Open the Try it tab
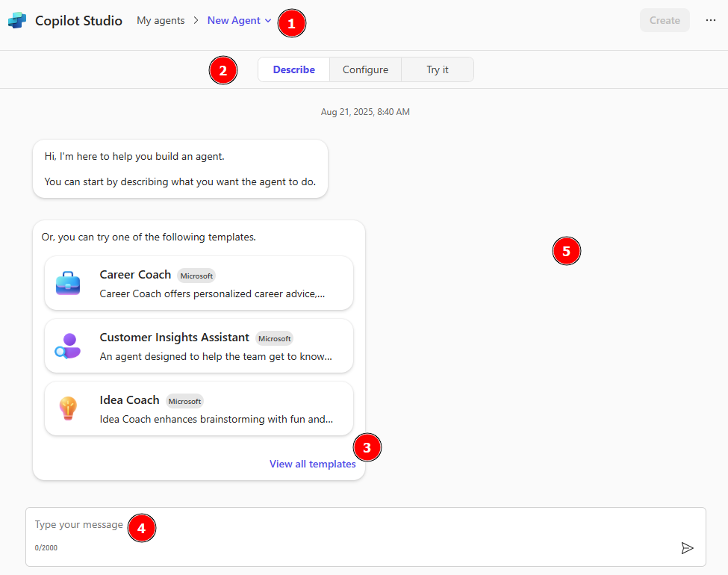This screenshot has width=728, height=575. (438, 69)
